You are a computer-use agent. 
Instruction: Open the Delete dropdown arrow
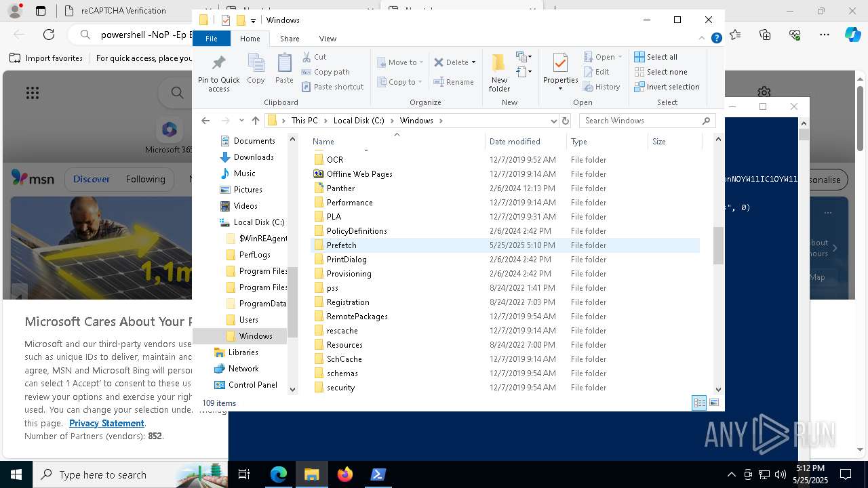click(x=473, y=62)
